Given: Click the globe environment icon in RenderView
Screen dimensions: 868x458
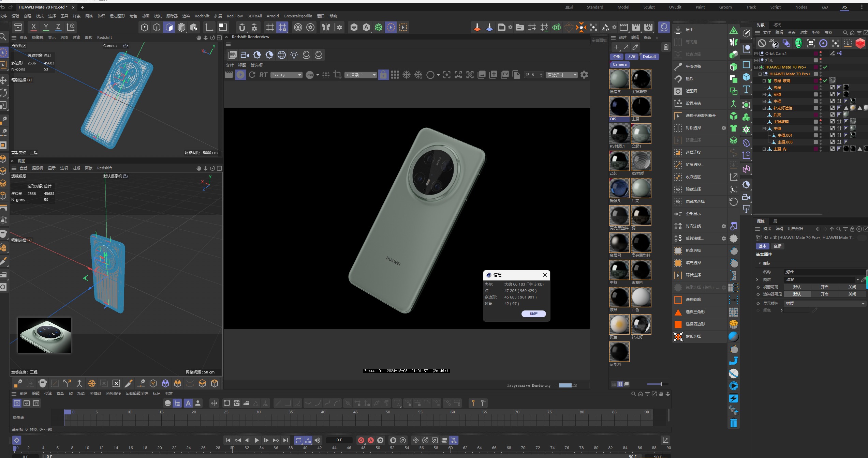Looking at the screenshot, I should [282, 55].
